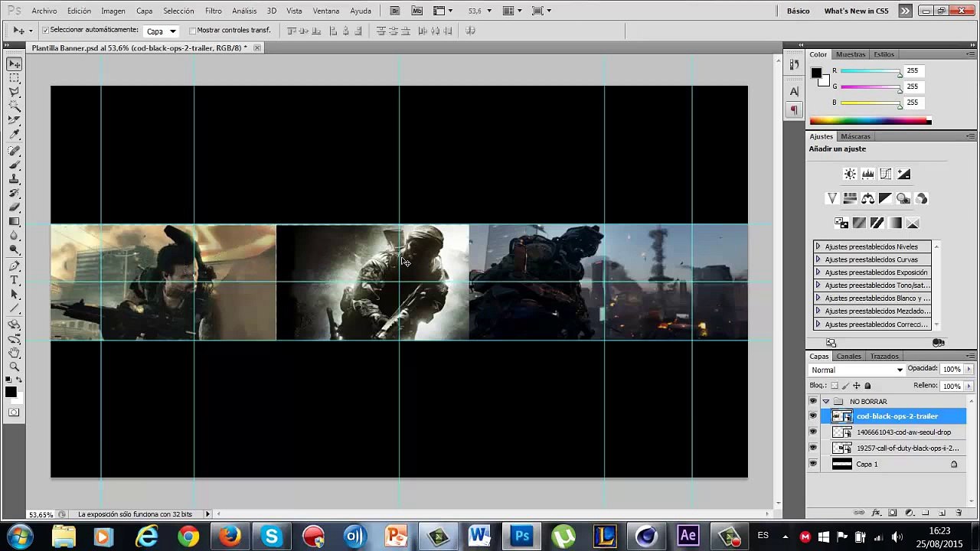Add a Gradient Map adjustment
The image size is (980, 551).
coord(895,223)
